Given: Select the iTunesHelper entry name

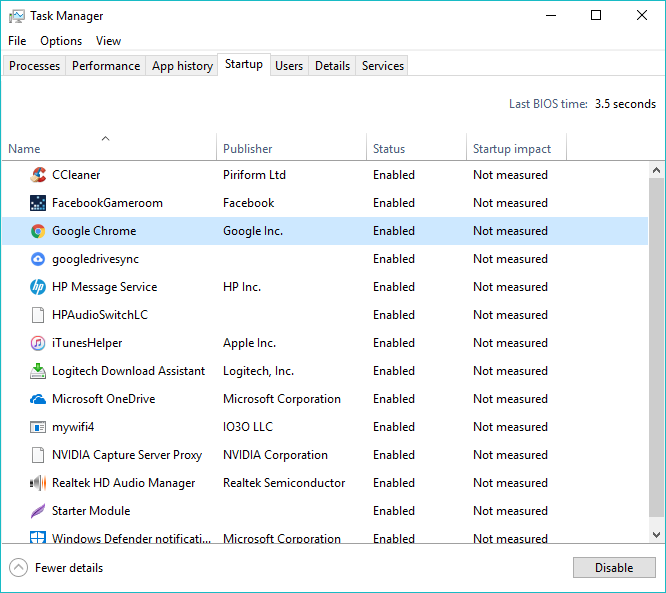Looking at the screenshot, I should (x=87, y=343).
